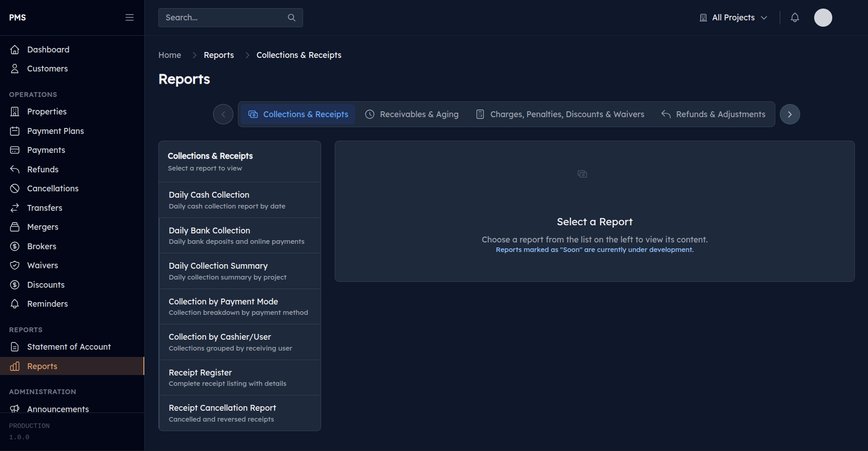This screenshot has height=451, width=868.
Task: Open the Refunds & Adjustments tab
Action: point(713,114)
